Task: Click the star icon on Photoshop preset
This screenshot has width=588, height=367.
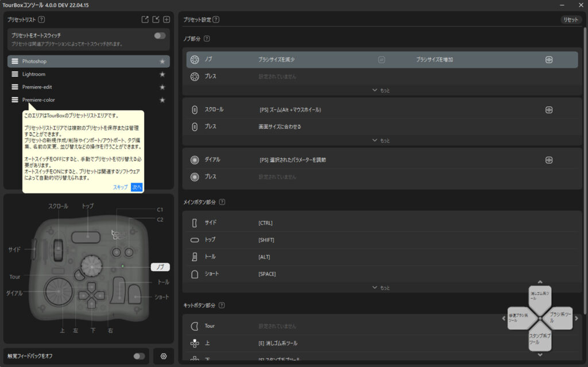Action: pos(163,61)
